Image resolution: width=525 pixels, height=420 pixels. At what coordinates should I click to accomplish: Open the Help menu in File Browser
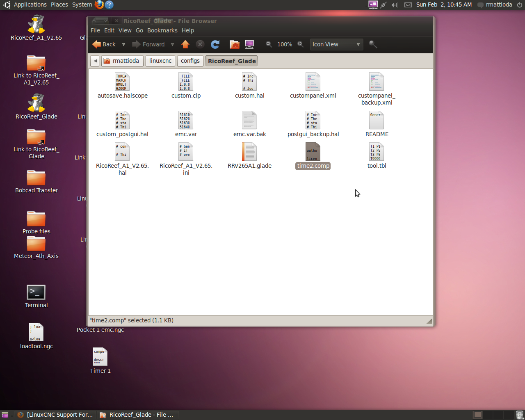point(188,30)
